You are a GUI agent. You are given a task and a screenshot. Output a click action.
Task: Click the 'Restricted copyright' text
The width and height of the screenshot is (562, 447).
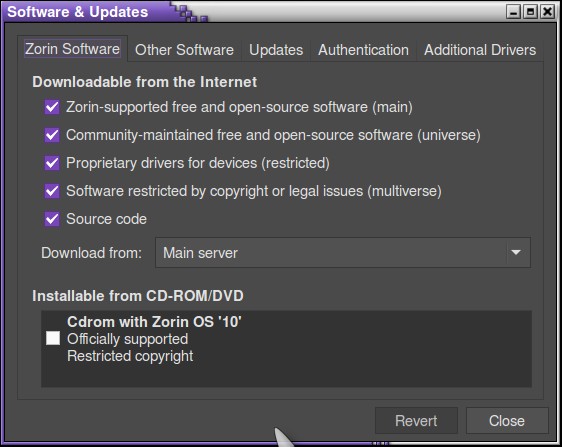click(x=130, y=356)
